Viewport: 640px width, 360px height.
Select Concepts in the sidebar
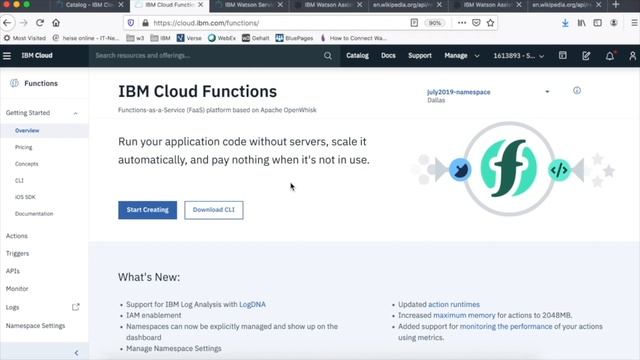click(27, 164)
